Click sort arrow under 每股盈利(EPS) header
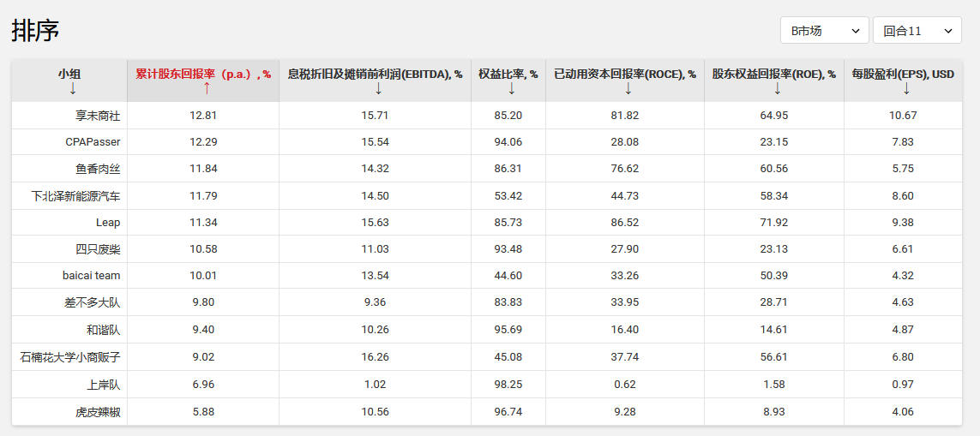The width and height of the screenshot is (980, 436). pyautogui.click(x=906, y=88)
